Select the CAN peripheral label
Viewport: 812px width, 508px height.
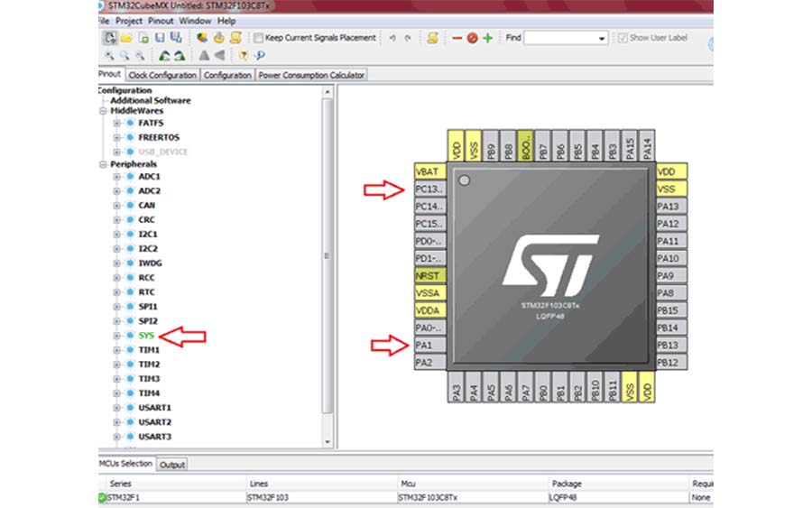coord(146,206)
